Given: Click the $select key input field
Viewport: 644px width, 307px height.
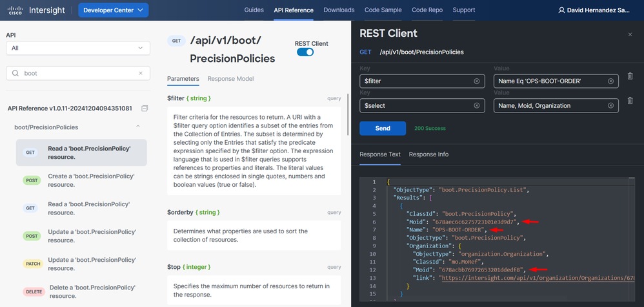Looking at the screenshot, I should (422, 105).
